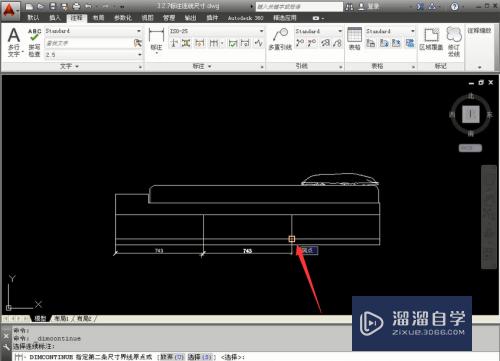Click the Dimjogline jog icon
500x361 pixels.
click(x=259, y=43)
